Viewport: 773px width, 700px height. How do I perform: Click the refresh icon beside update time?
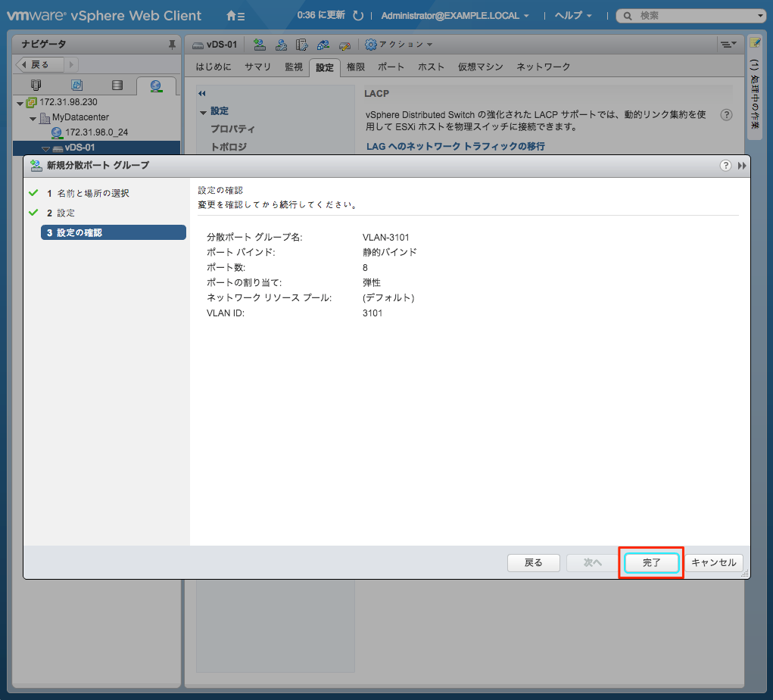pyautogui.click(x=358, y=16)
